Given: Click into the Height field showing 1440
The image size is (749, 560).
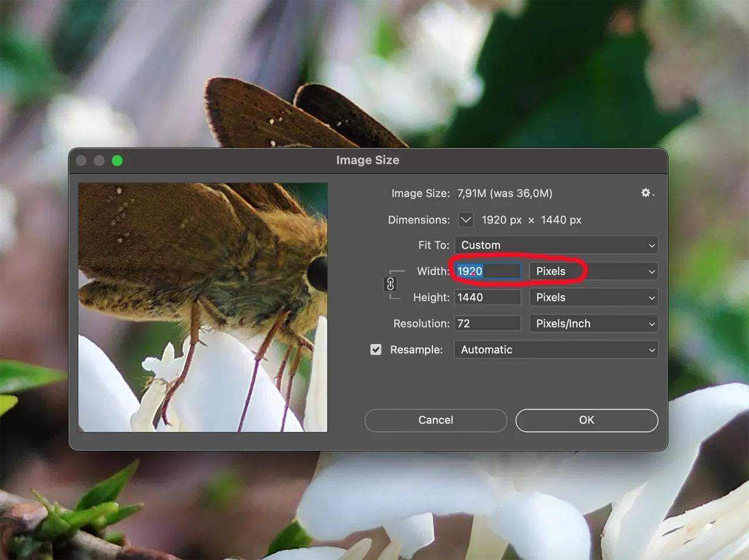Looking at the screenshot, I should point(487,297).
